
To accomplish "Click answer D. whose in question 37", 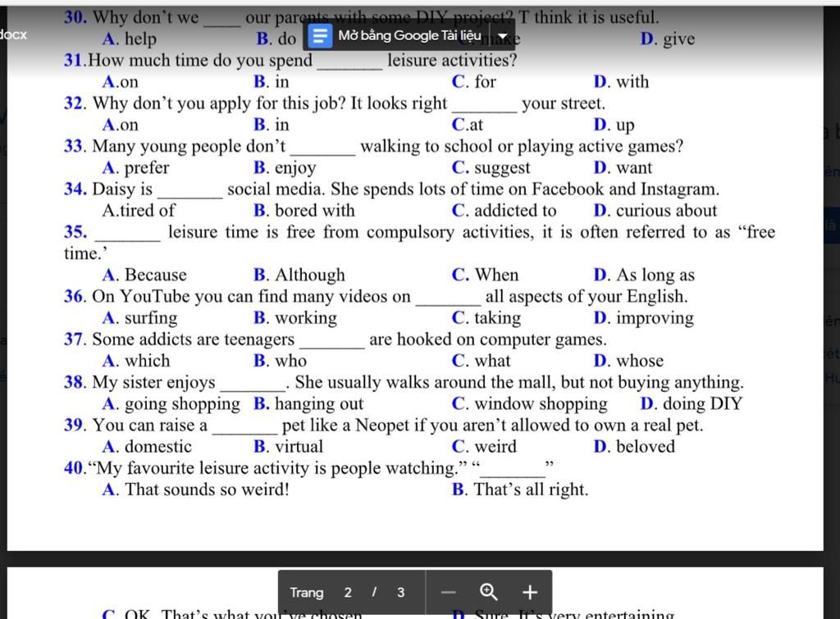I will (628, 361).
